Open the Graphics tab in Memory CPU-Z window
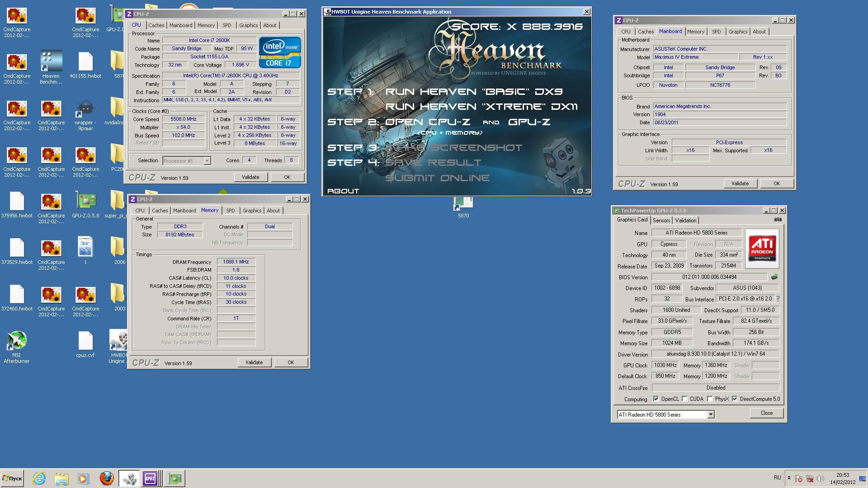 [252, 211]
